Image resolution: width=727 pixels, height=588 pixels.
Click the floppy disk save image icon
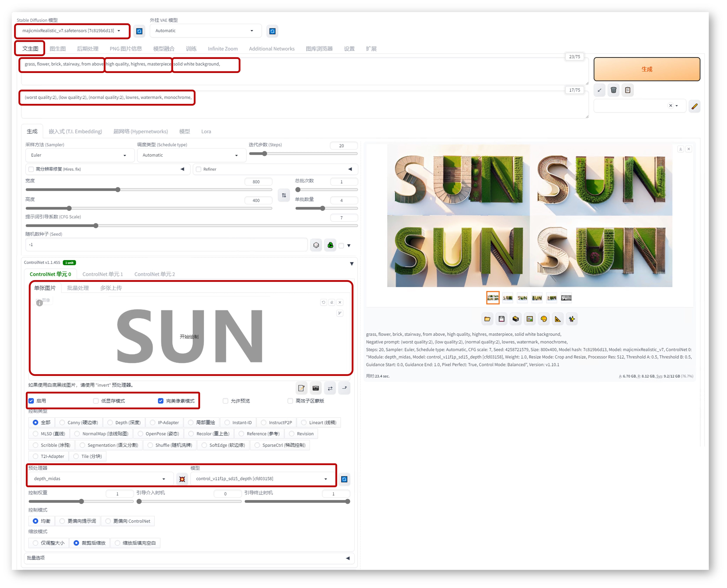point(502,319)
